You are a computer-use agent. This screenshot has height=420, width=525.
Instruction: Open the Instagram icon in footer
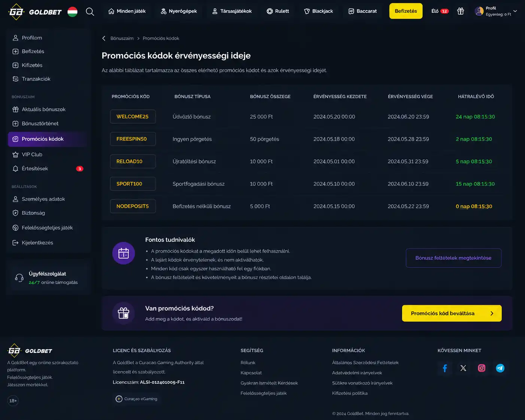tap(482, 368)
